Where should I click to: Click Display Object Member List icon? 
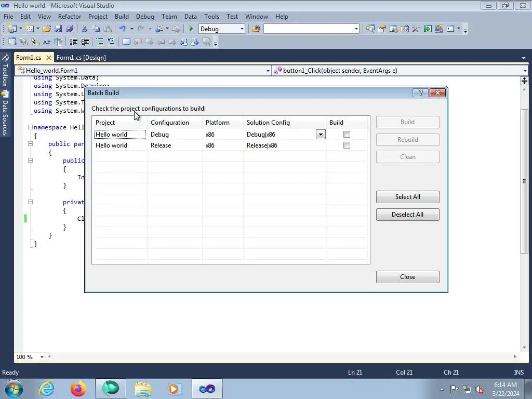(x=12, y=42)
